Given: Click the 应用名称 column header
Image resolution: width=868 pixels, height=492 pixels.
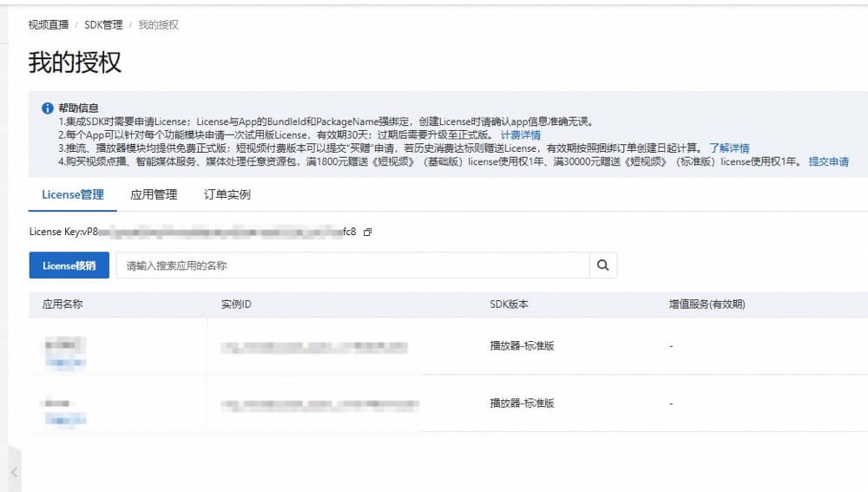Looking at the screenshot, I should pos(62,305).
